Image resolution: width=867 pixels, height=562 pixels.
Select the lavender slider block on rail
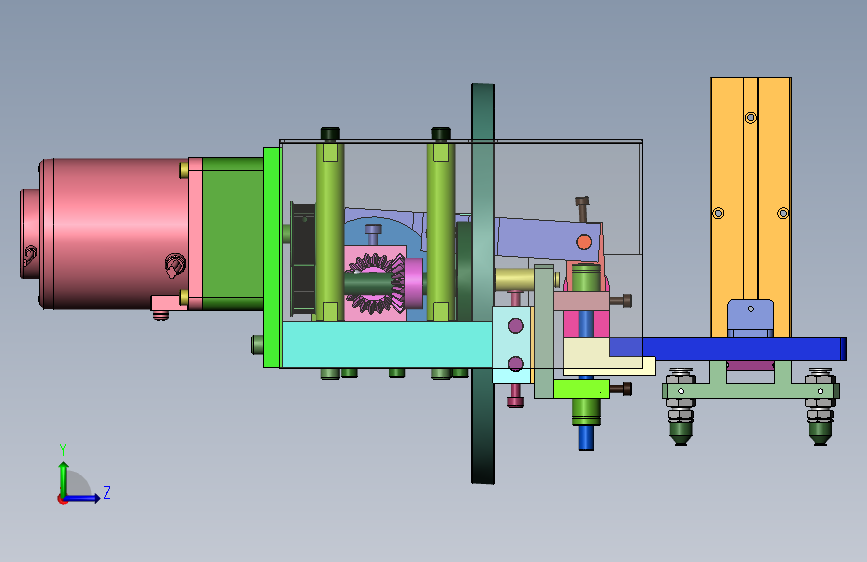(750, 318)
